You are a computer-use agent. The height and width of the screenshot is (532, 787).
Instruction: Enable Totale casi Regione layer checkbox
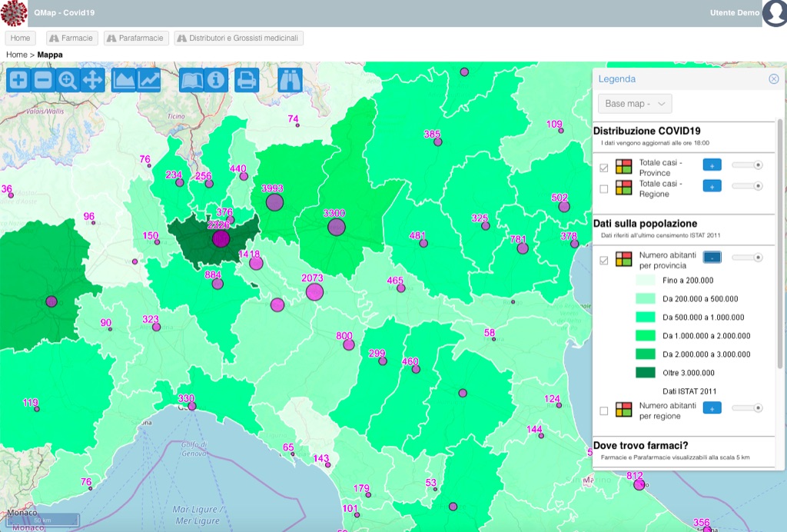604,188
